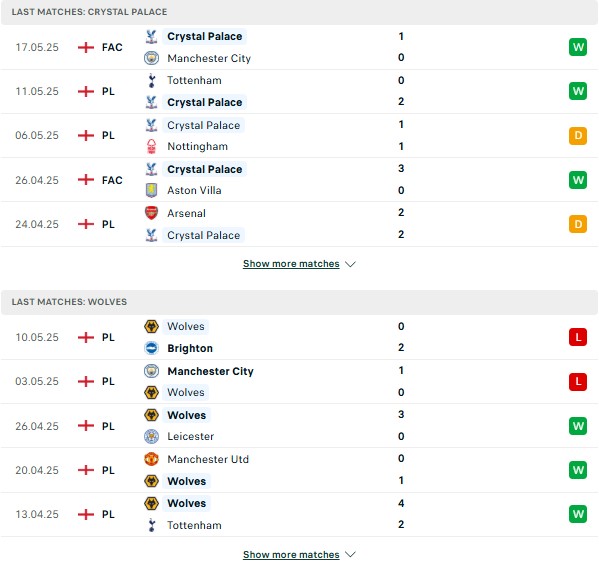Screen dimensions: 599x570
Task: Click the Aston Villa club crest
Action: click(x=151, y=190)
